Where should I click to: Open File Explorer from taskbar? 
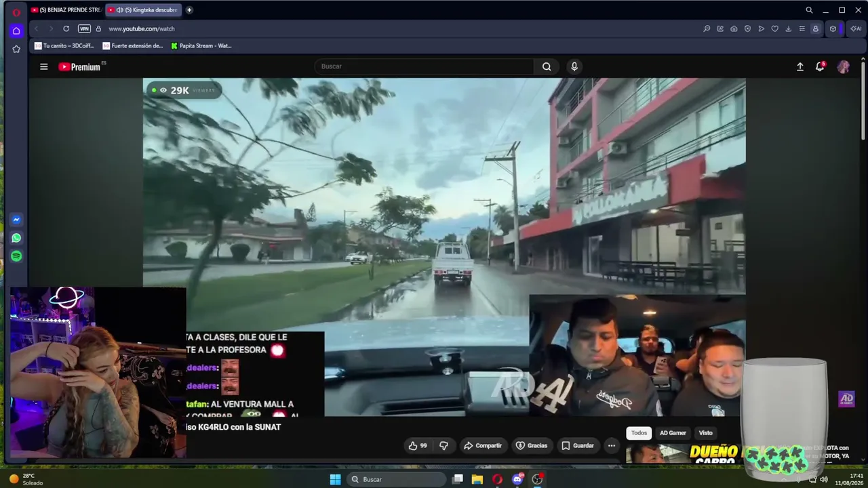pos(477,479)
